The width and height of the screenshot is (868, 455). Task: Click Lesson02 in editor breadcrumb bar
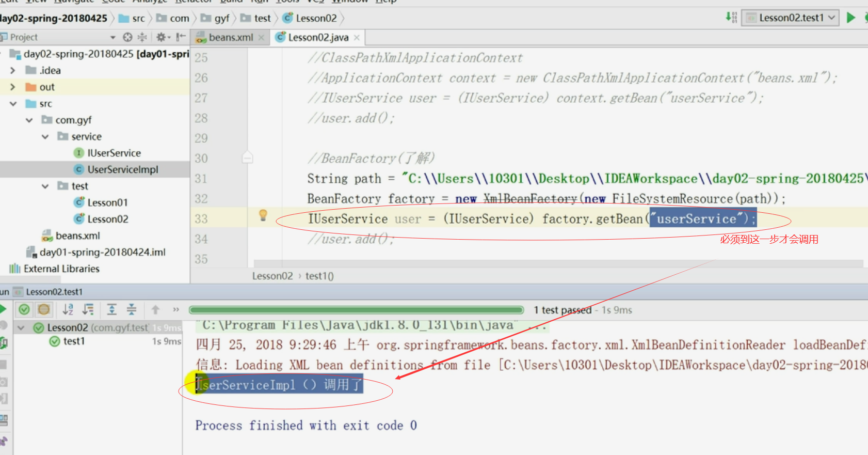pyautogui.click(x=272, y=276)
